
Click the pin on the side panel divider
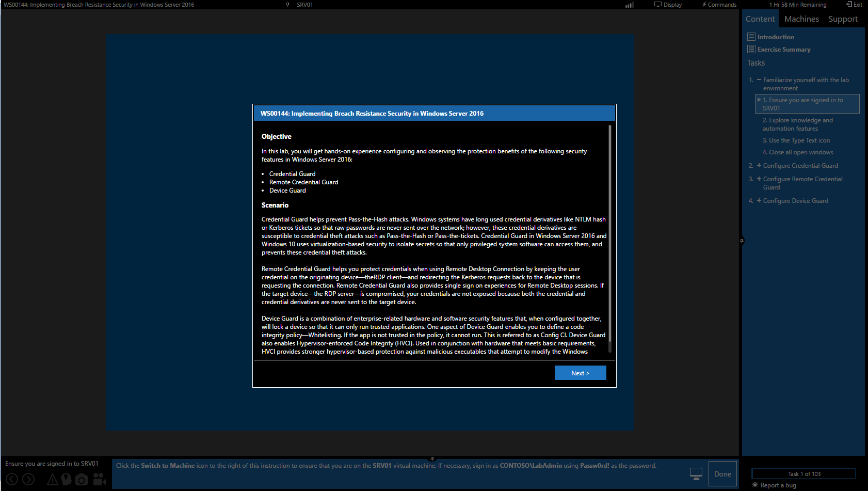pos(742,241)
